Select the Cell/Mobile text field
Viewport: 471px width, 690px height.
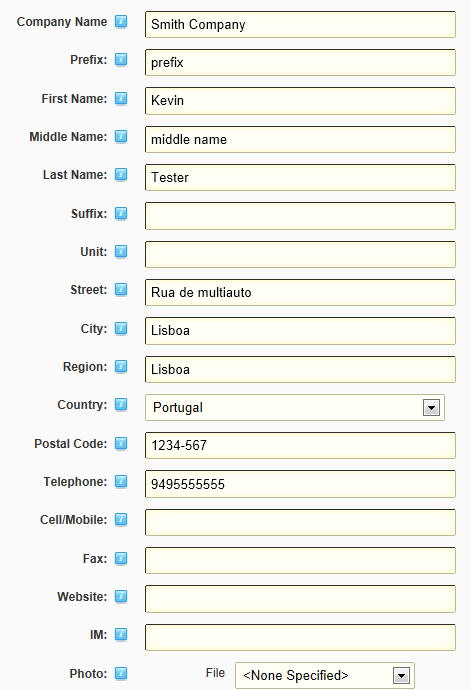point(300,522)
